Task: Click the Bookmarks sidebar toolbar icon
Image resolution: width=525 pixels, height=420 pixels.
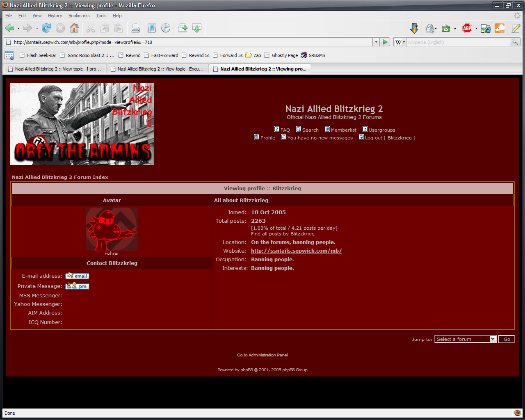Action: 151,28
